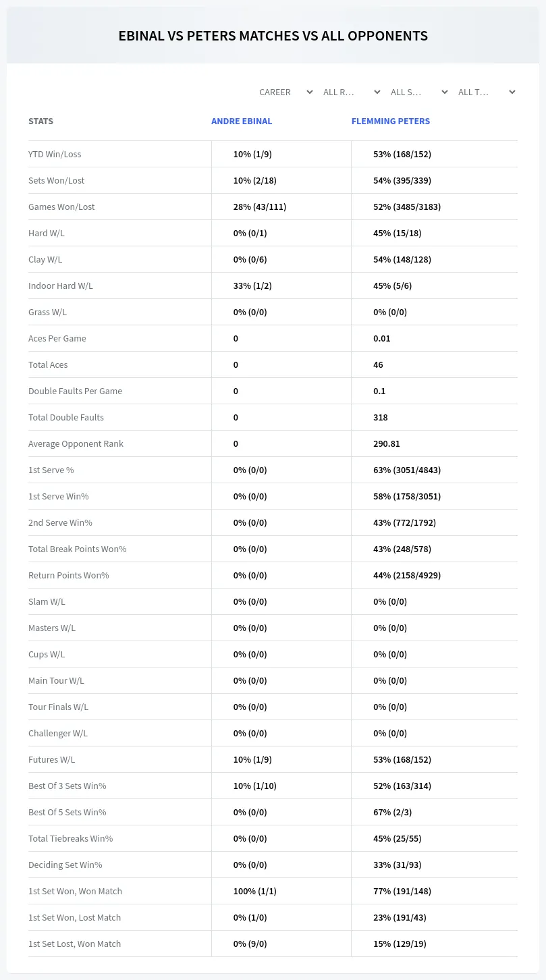Select the Total Aces row label
The image size is (546, 980).
[x=48, y=364]
